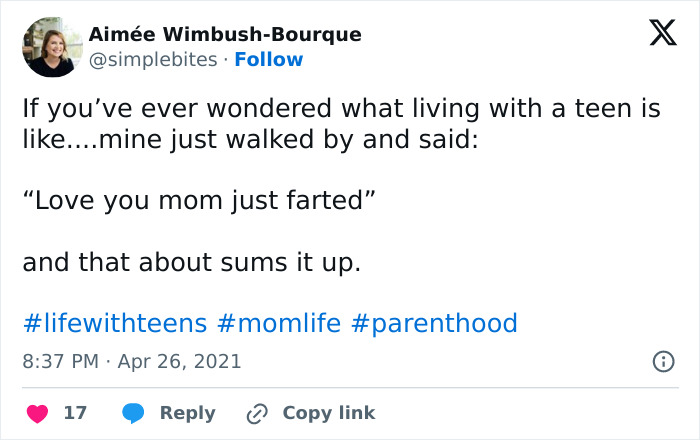Open the #parenthood hashtag
Viewport: 700px width, 440px height.
(x=436, y=323)
